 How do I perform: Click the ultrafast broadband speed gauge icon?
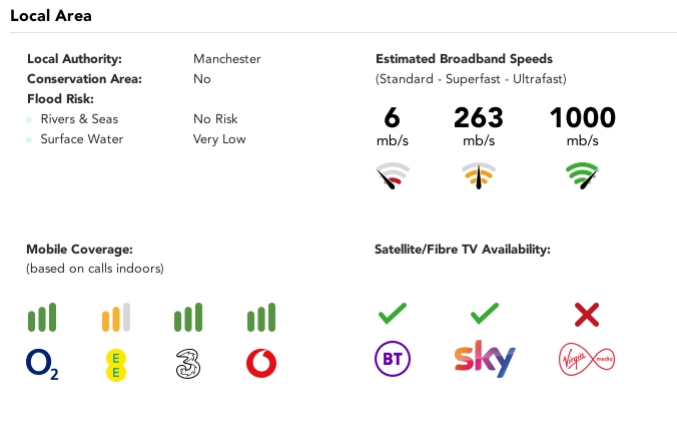[x=582, y=177]
